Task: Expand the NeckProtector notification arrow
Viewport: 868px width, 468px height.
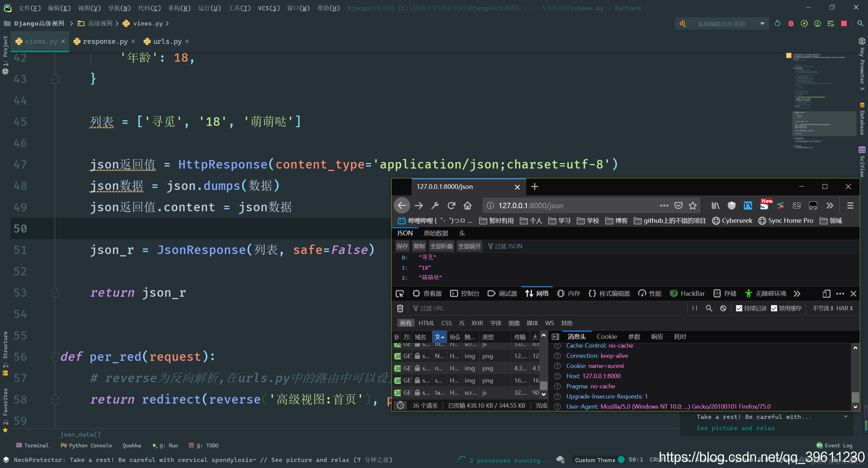Action: pos(846,416)
